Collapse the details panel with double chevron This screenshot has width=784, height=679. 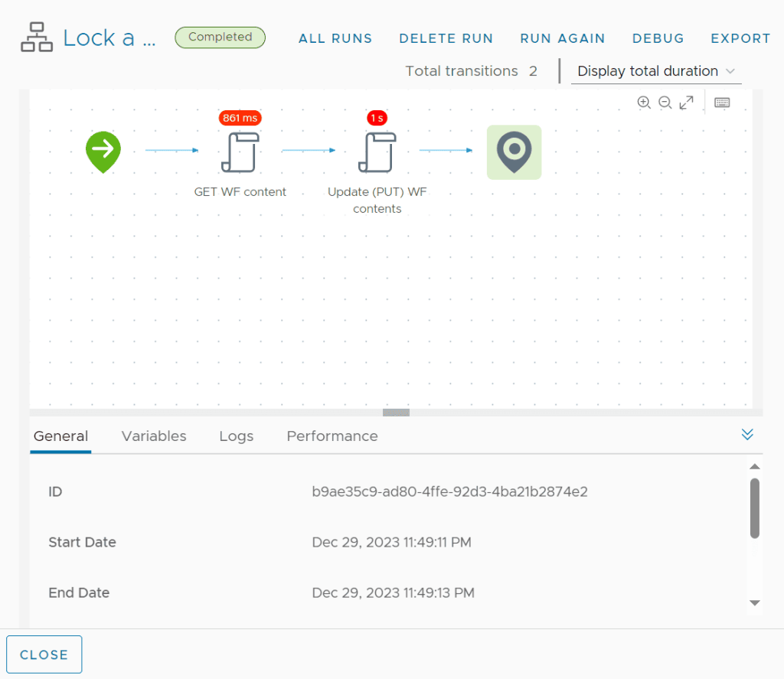click(747, 435)
